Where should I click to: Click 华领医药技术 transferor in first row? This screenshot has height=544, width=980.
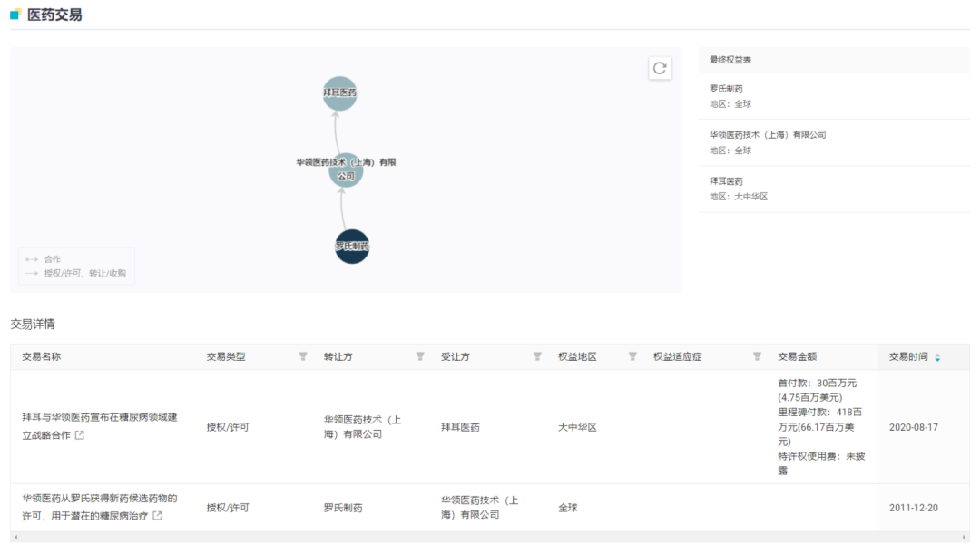pyautogui.click(x=362, y=426)
